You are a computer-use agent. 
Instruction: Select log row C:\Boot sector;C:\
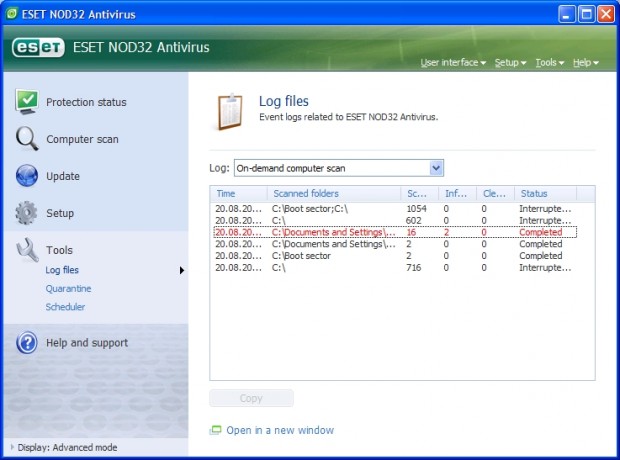[x=395, y=208]
